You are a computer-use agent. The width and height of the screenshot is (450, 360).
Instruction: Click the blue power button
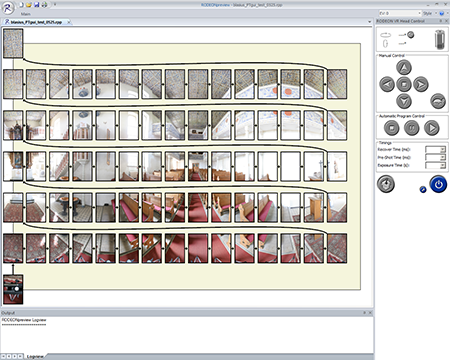point(438,184)
